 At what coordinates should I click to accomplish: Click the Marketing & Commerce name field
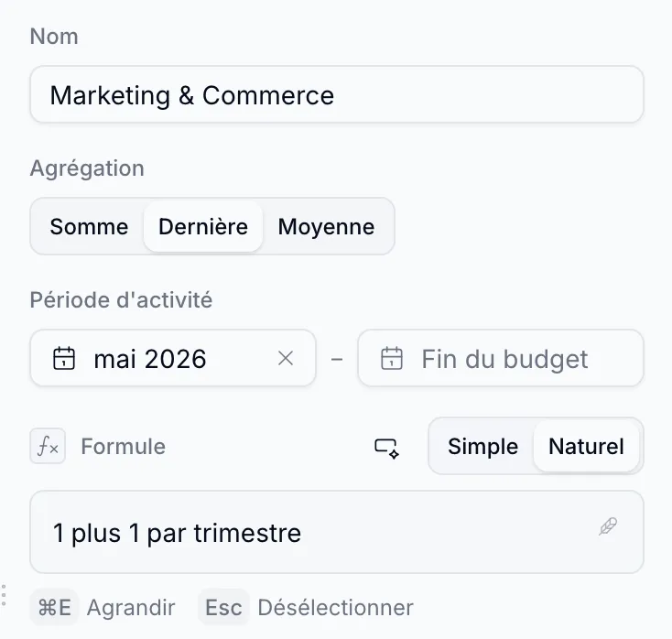337,94
